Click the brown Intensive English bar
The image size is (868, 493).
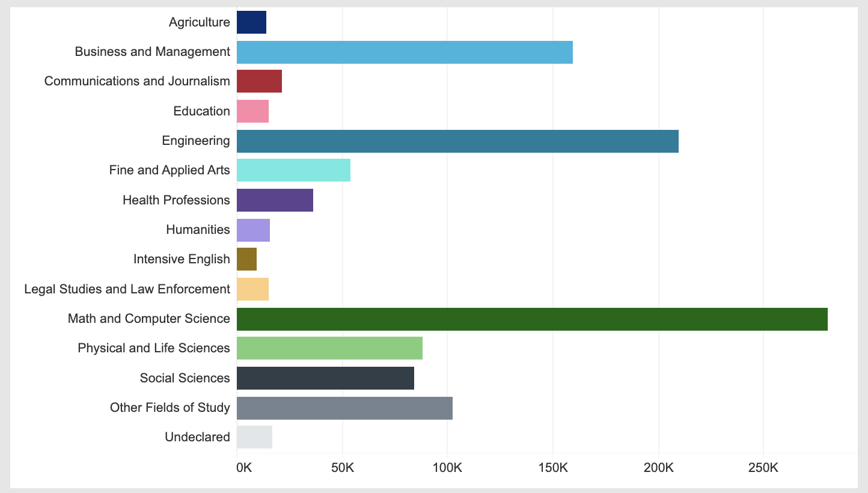pos(246,260)
